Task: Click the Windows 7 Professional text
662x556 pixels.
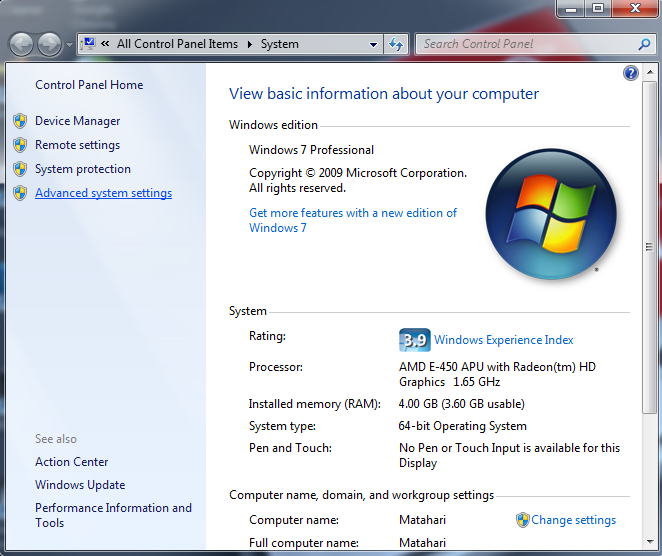Action: click(311, 150)
